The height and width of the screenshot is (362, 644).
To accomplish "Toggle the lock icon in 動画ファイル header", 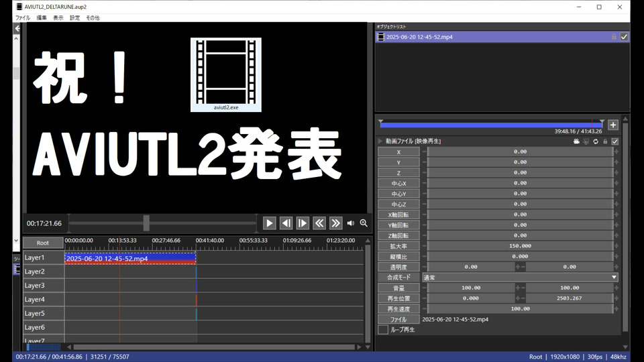I will point(605,141).
